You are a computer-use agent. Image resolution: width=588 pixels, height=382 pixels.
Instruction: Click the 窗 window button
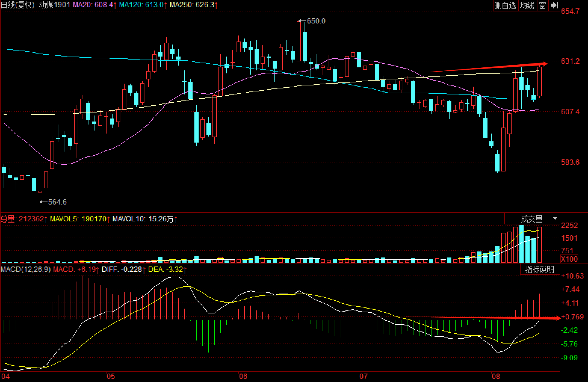pyautogui.click(x=543, y=5)
